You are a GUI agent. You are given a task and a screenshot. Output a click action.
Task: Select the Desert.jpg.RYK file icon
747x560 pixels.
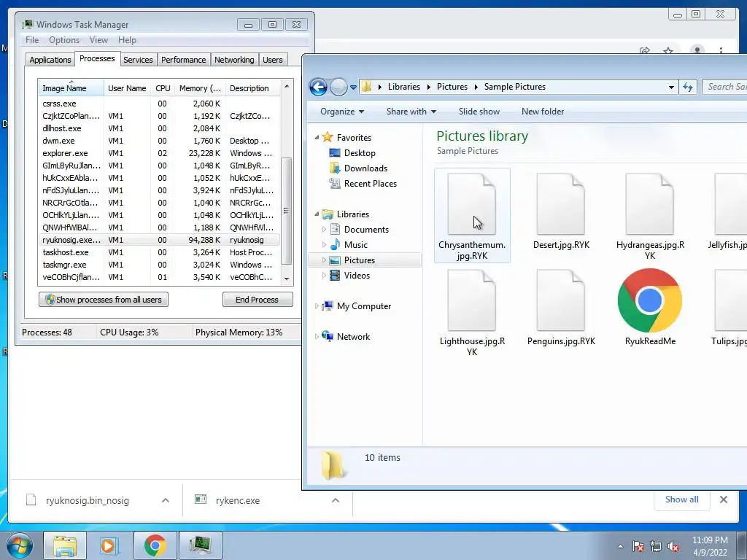(561, 204)
